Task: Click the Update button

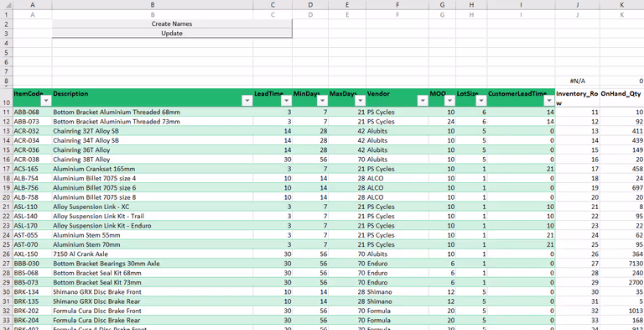Action: (x=172, y=34)
